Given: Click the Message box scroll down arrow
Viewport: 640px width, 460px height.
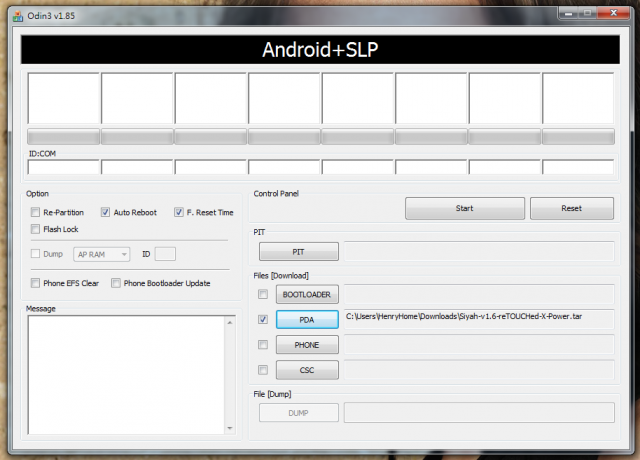Looking at the screenshot, I should [230, 428].
